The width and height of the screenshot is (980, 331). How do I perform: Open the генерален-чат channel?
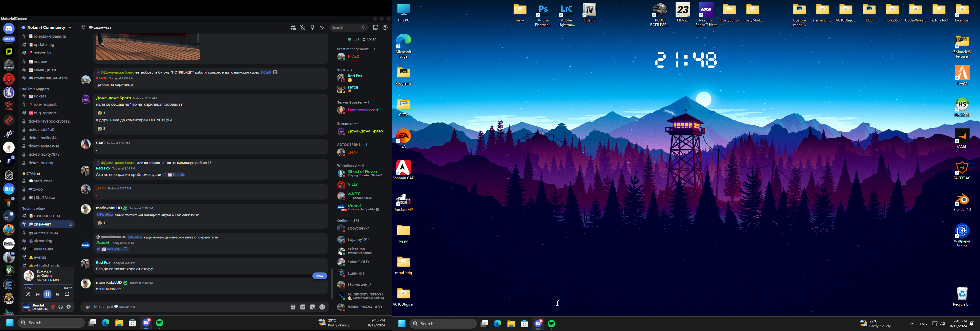click(45, 216)
